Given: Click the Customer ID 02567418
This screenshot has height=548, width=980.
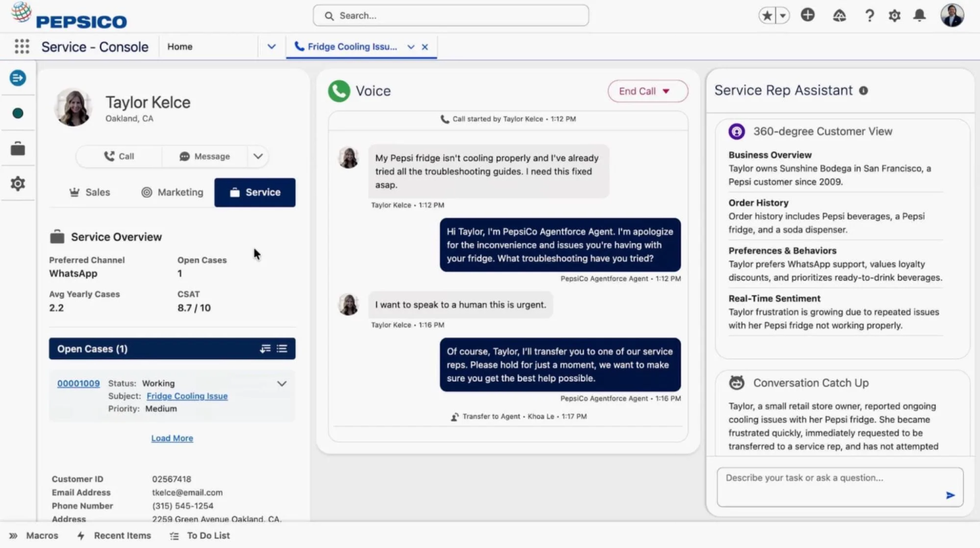Looking at the screenshot, I should [x=171, y=479].
